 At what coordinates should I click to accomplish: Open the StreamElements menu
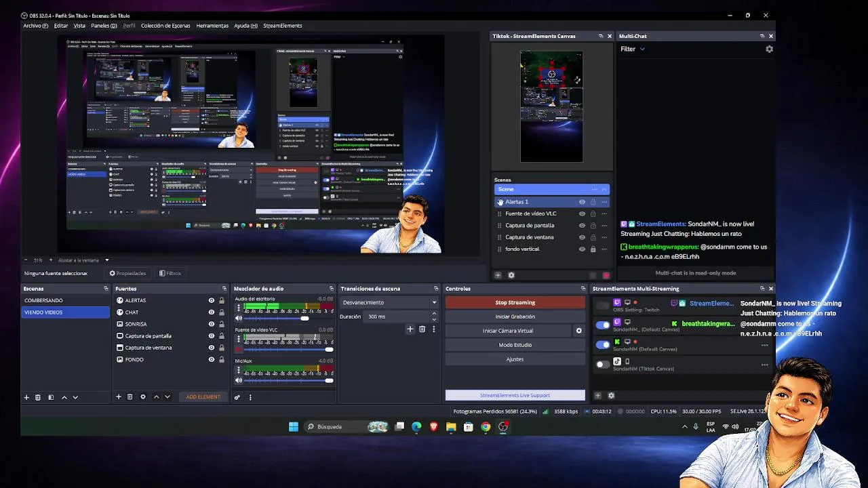coord(282,26)
